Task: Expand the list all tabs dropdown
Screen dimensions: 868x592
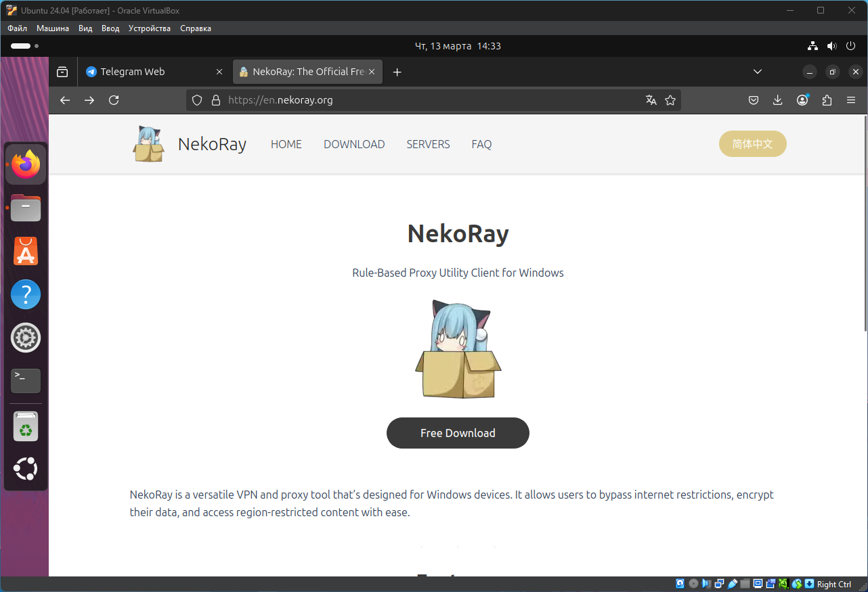Action: pos(758,72)
